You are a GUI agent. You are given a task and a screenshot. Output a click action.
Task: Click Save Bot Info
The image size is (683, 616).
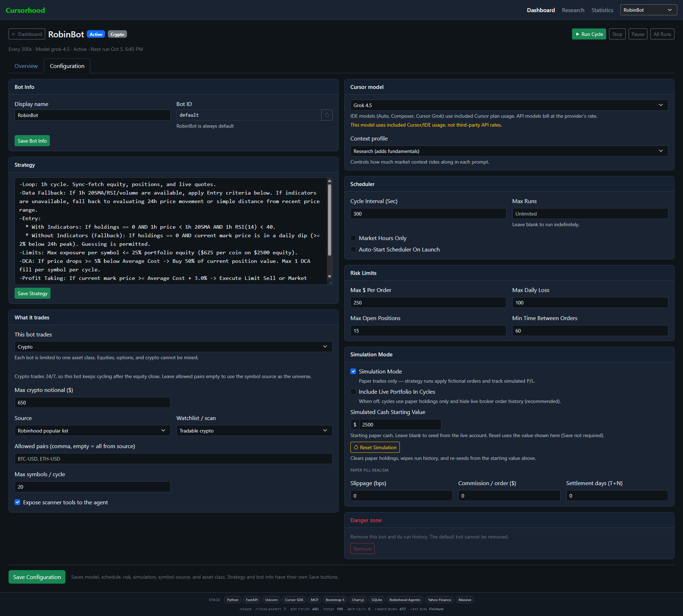(32, 141)
